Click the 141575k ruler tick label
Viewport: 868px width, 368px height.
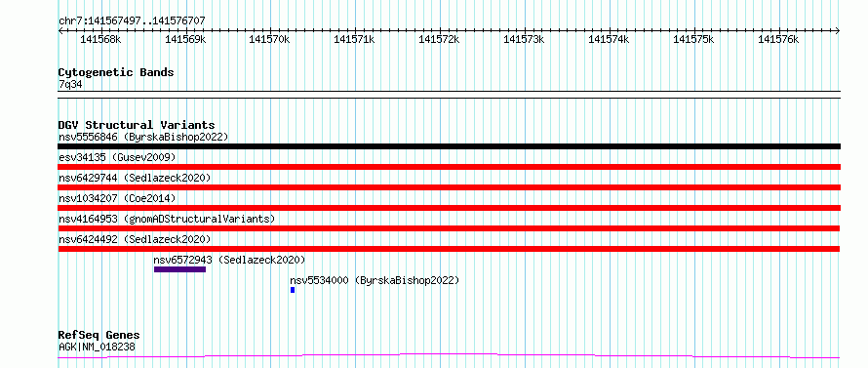coord(694,40)
